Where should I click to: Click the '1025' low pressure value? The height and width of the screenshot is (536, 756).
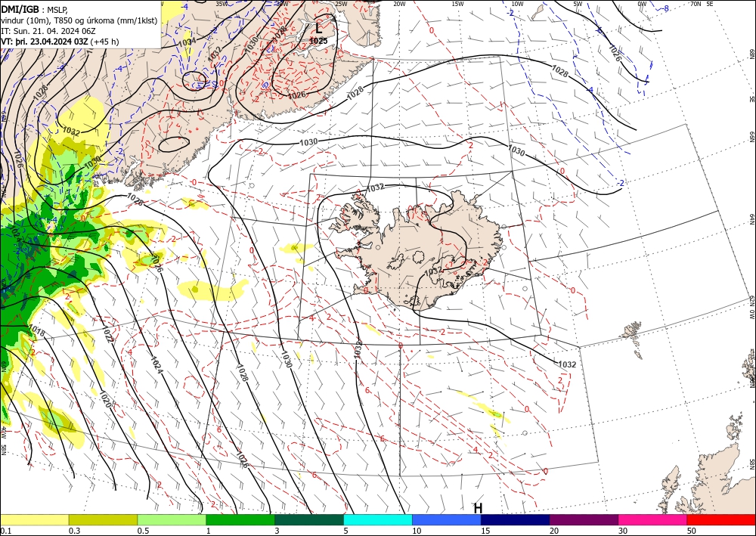(x=318, y=41)
